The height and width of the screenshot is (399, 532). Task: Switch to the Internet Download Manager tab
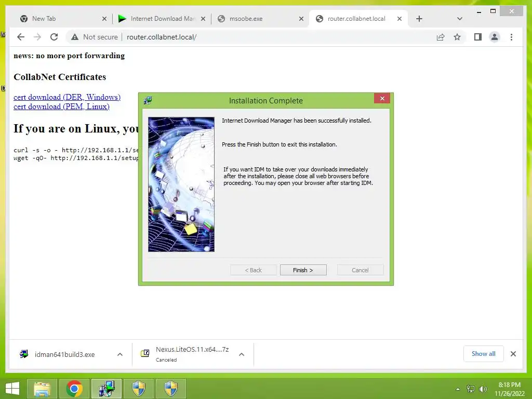tap(163, 19)
